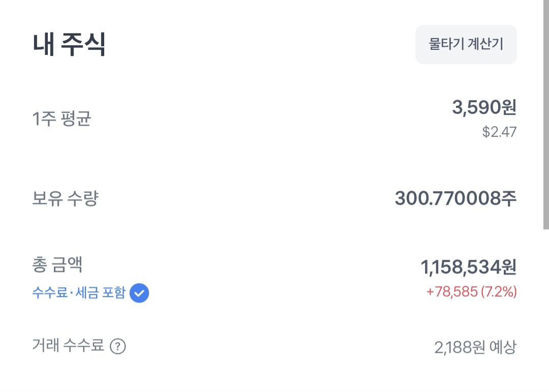Tap the 3,590원 average price
The height and width of the screenshot is (392, 549).
click(484, 107)
